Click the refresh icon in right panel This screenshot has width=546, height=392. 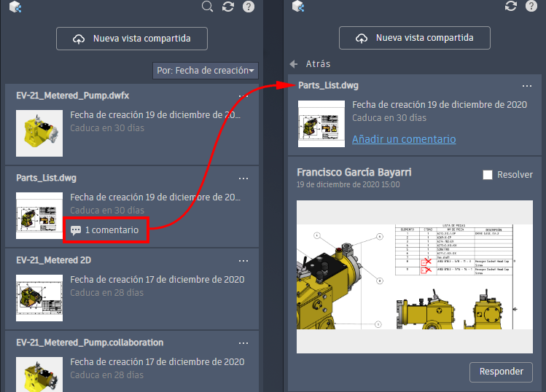511,7
